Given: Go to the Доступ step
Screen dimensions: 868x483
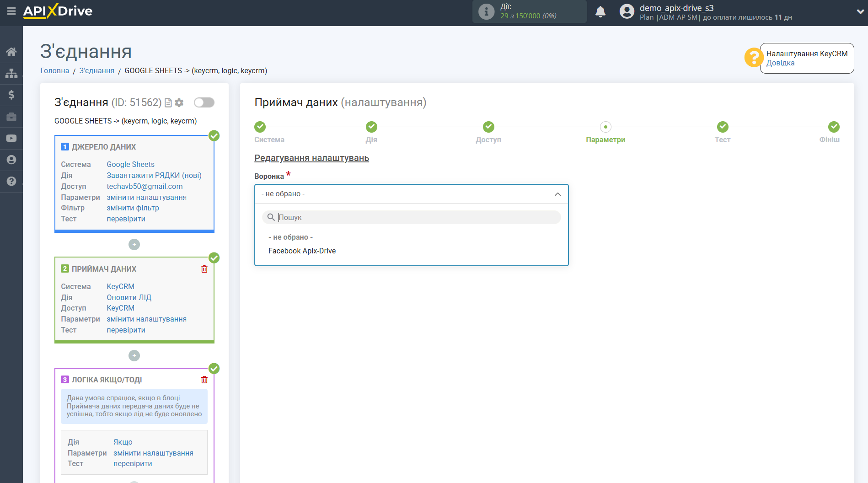Looking at the screenshot, I should pos(488,127).
